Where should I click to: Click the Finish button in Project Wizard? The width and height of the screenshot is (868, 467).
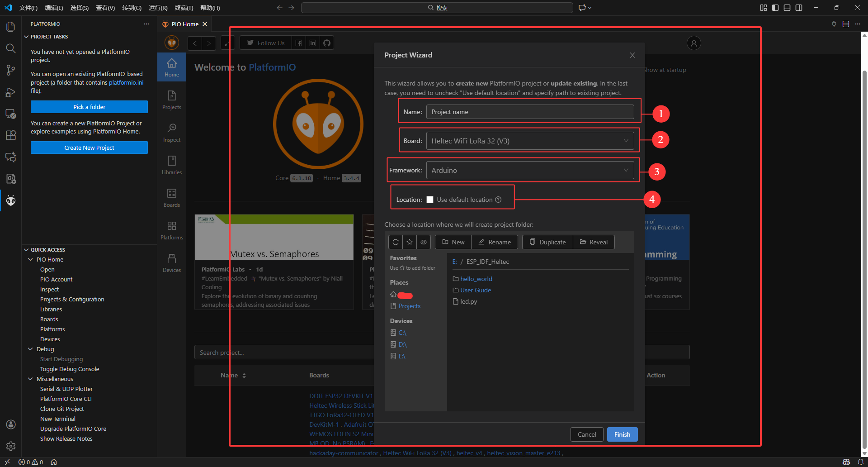(x=622, y=434)
